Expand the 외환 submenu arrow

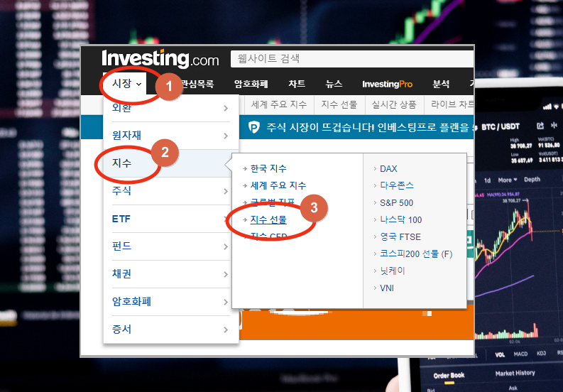tap(226, 108)
